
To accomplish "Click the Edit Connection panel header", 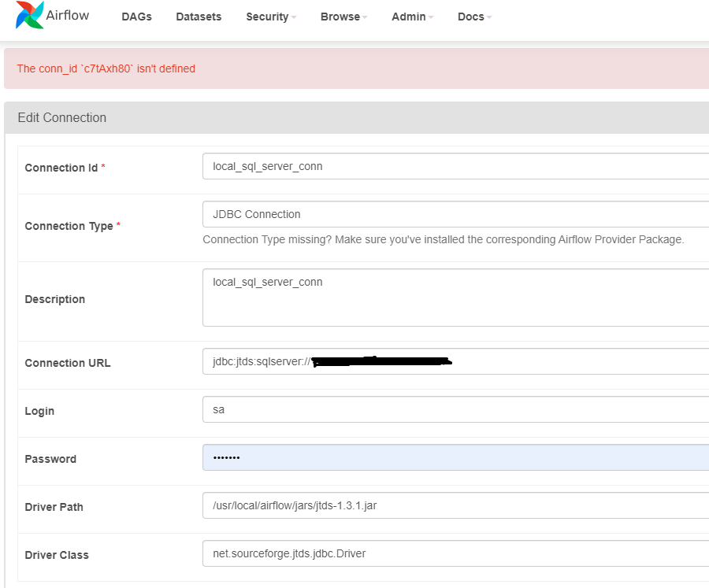I will (354, 117).
